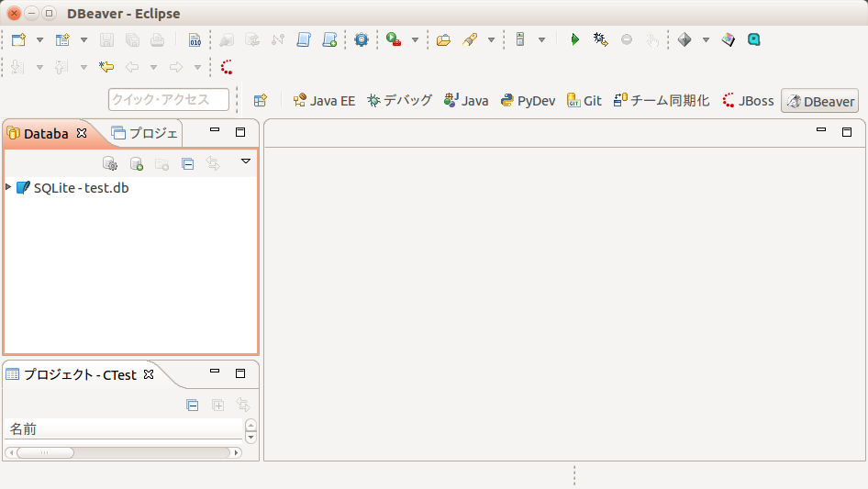Viewport: 868px width, 489px height.
Task: Open the Back history dropdown arrow
Action: tap(153, 68)
